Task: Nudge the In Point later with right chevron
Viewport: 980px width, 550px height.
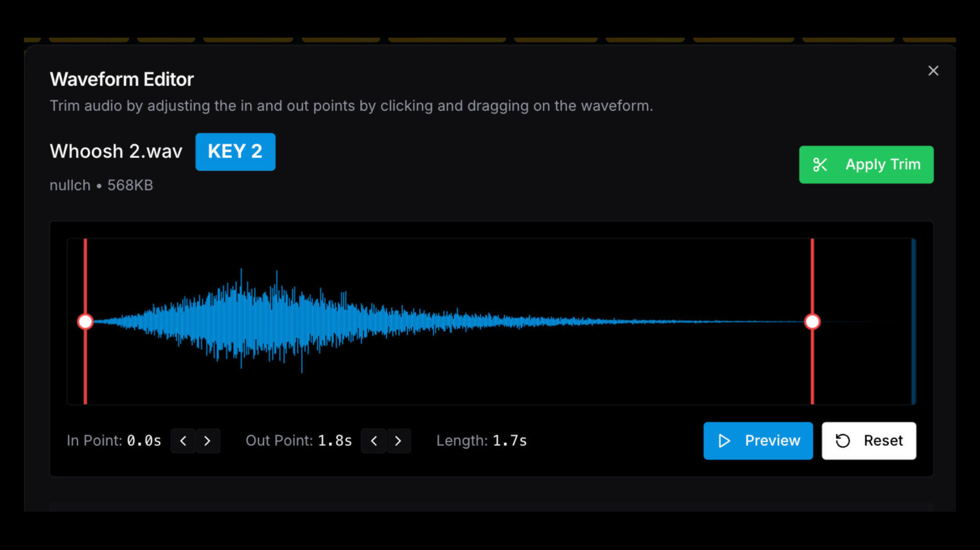Action: tap(207, 441)
